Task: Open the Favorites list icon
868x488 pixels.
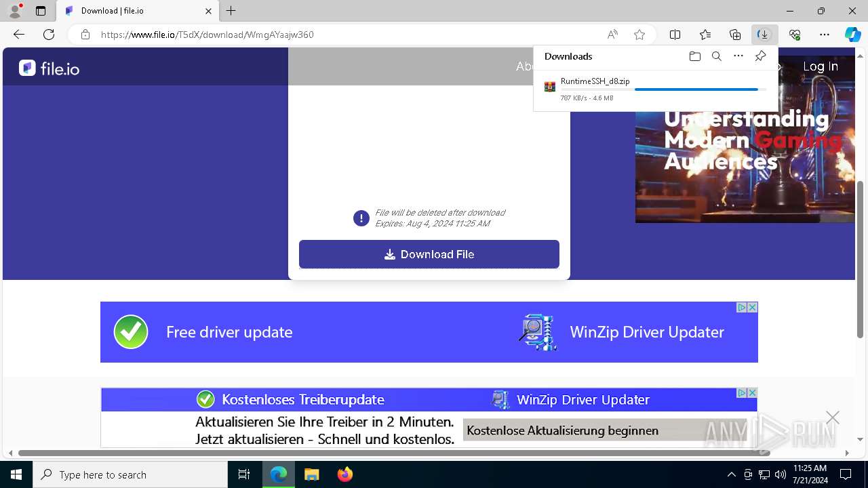Action: (705, 35)
